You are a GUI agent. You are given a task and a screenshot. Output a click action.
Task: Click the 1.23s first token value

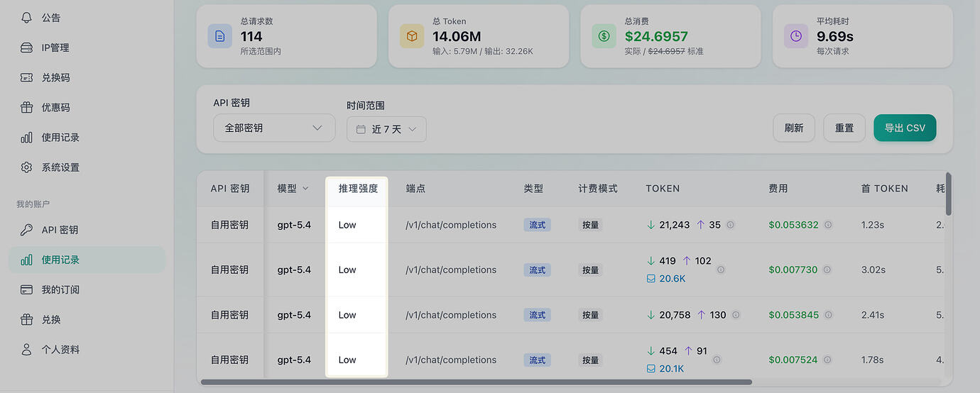coord(872,225)
